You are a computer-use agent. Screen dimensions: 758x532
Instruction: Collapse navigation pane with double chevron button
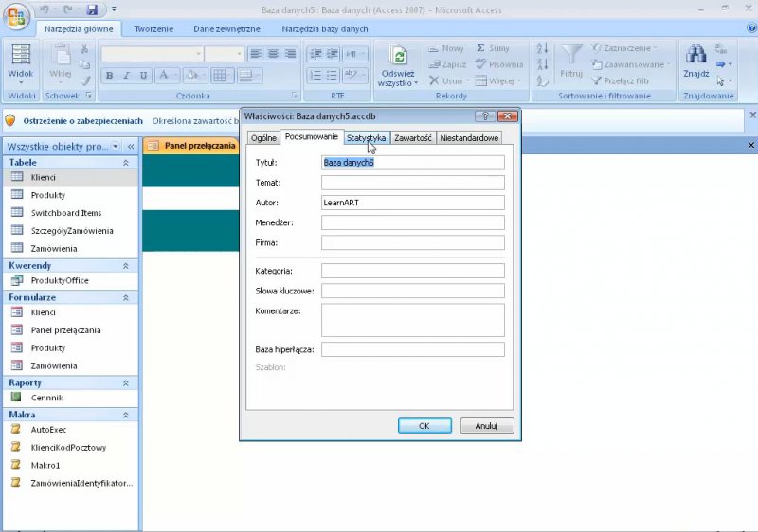[x=130, y=147]
